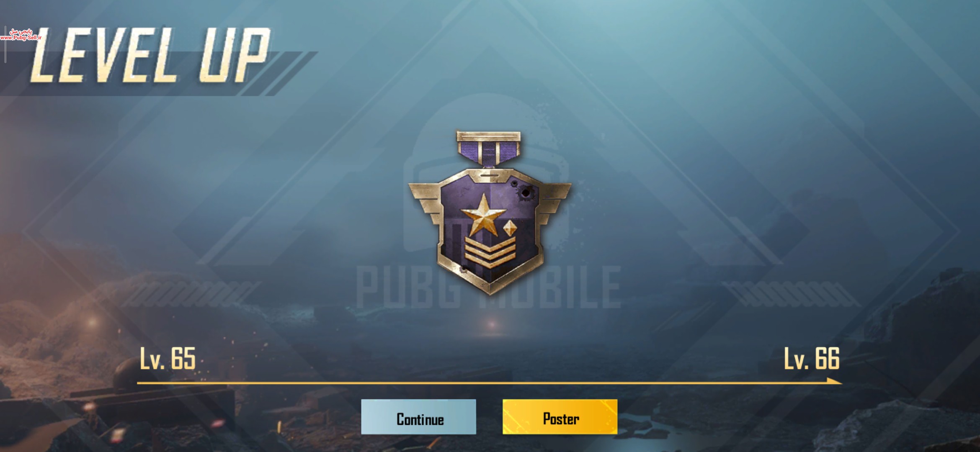Tap the arrow tip of level progress bar
Viewport: 980px width, 452px height.
coord(834,381)
